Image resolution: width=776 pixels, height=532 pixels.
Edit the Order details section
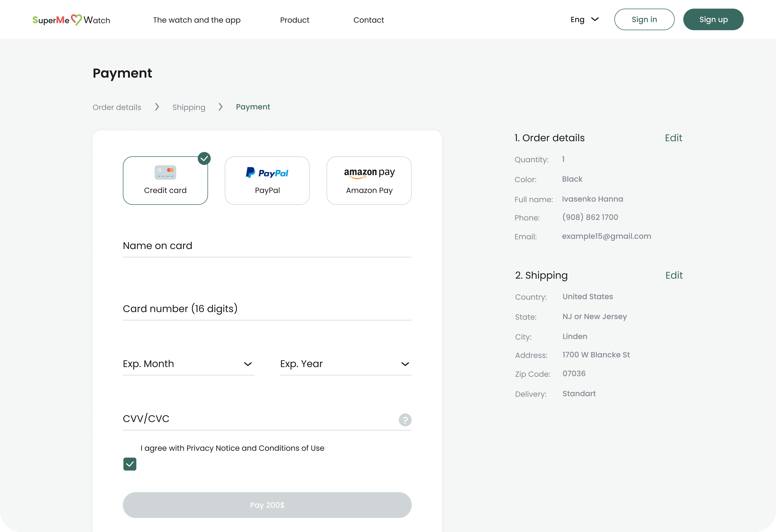(673, 138)
